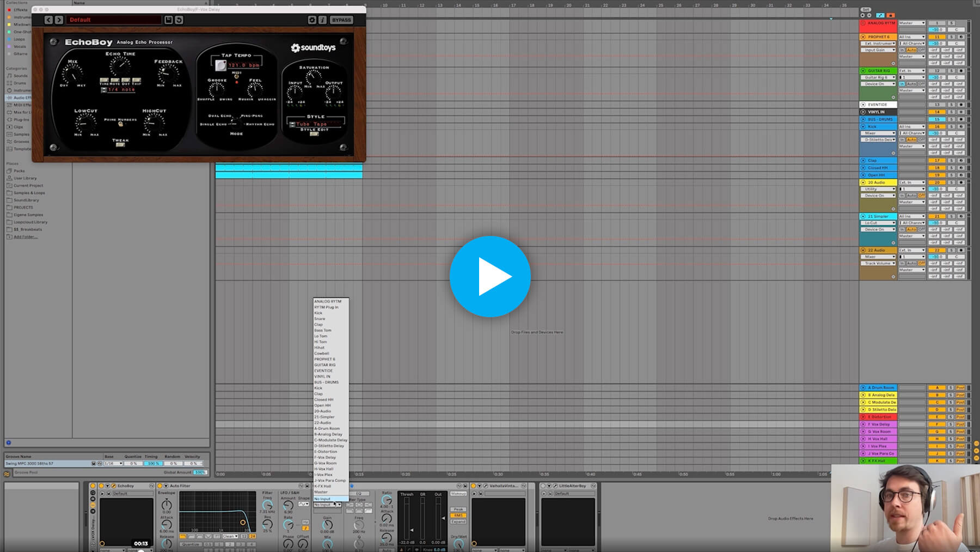Toggle the Prime Numbers switch
Viewport: 980px width, 552px height.
click(120, 124)
